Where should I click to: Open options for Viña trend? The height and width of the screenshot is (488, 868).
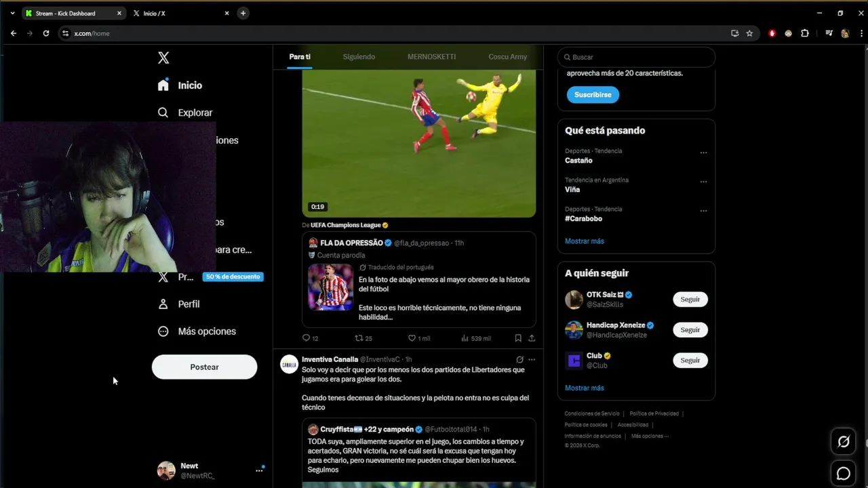[703, 182]
